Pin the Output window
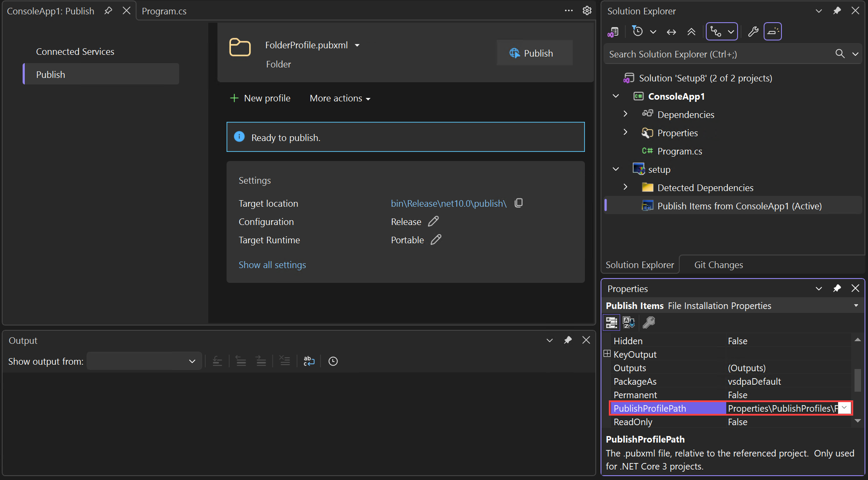This screenshot has height=480, width=868. pos(568,340)
